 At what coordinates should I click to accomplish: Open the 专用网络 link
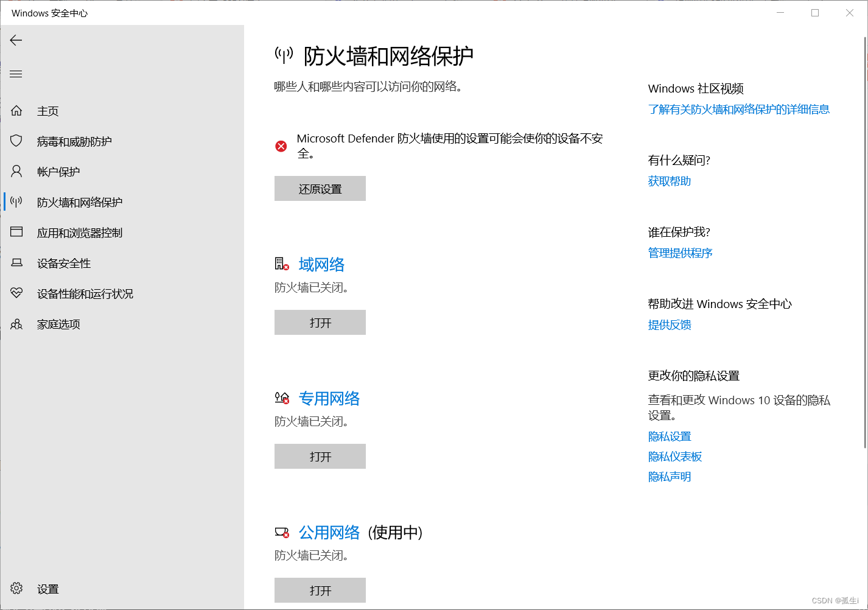tap(329, 398)
